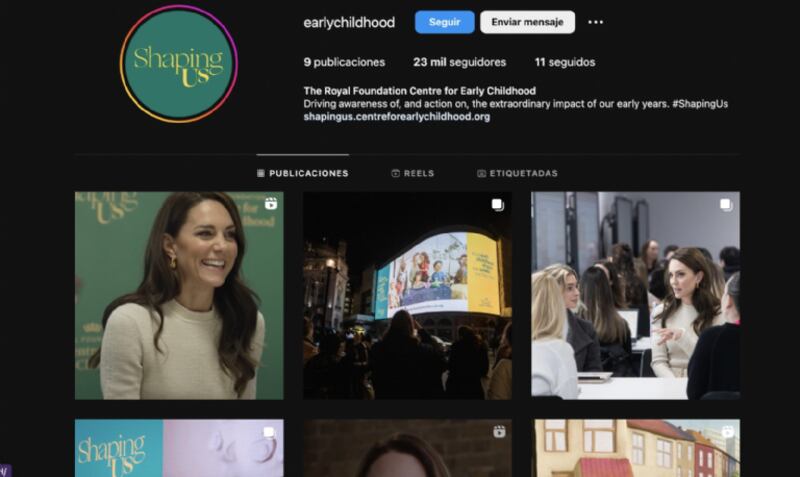
Task: Open the Shaping Us profile picture
Action: (x=179, y=64)
